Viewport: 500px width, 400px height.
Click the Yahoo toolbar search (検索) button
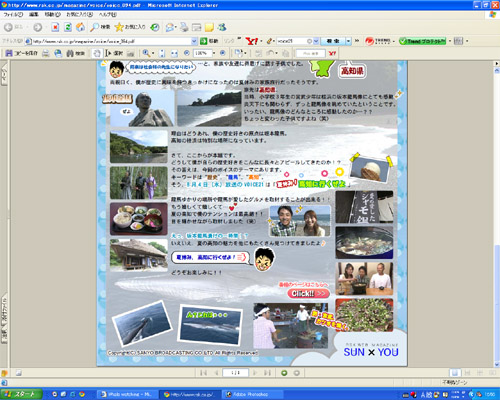333,41
